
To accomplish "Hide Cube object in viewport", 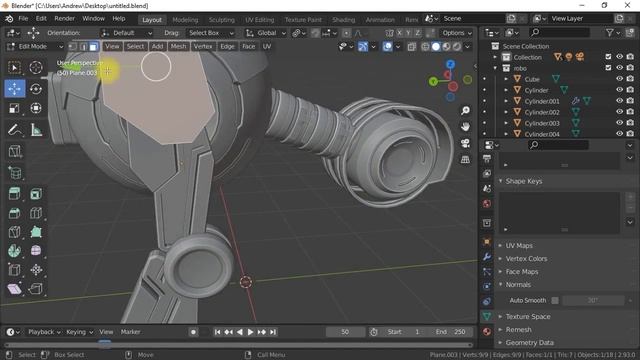I will click(x=619, y=79).
